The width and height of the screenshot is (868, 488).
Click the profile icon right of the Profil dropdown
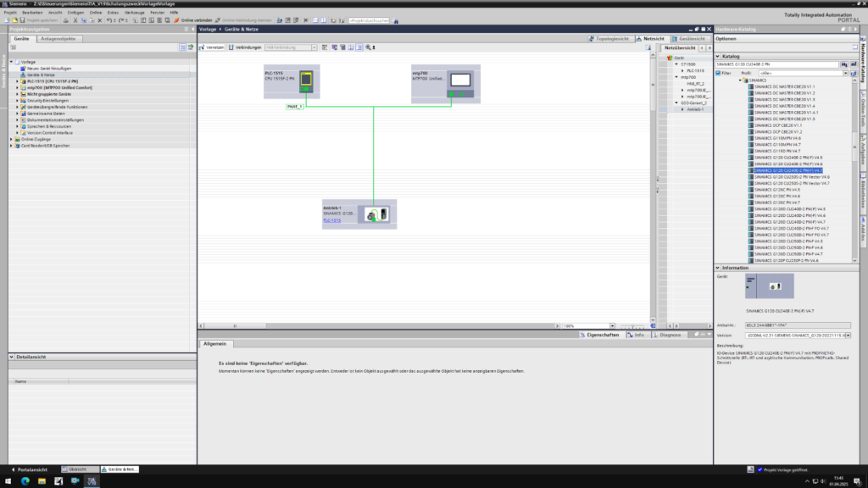point(853,73)
